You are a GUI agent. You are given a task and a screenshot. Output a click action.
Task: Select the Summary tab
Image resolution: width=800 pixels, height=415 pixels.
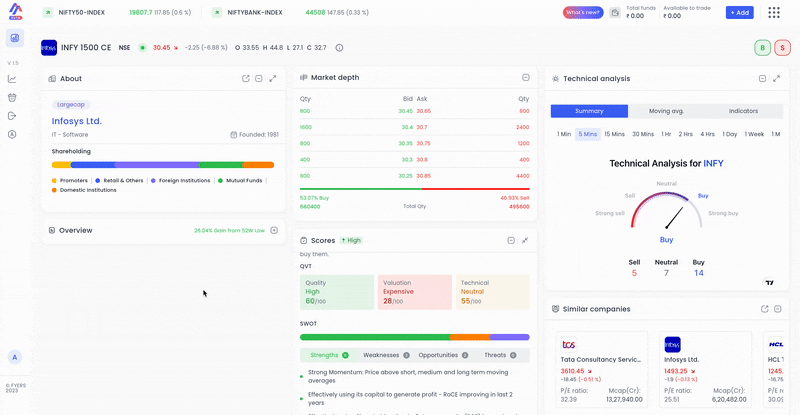pos(589,111)
